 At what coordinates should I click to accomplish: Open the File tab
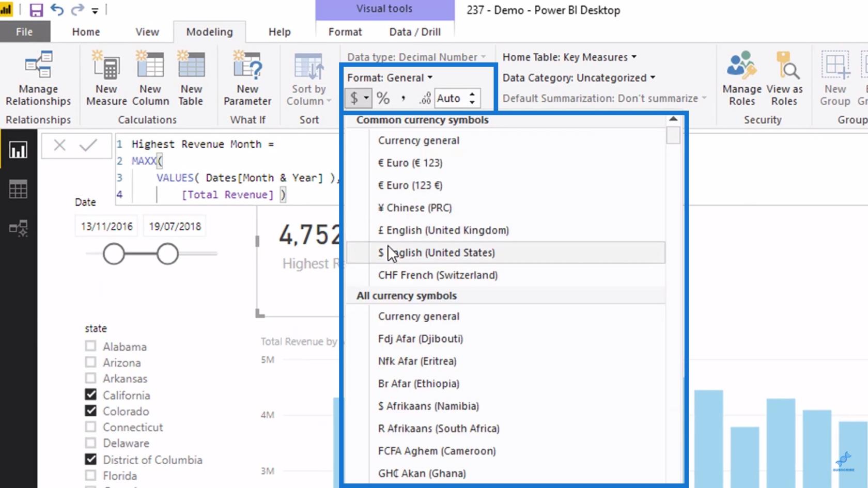click(x=24, y=32)
